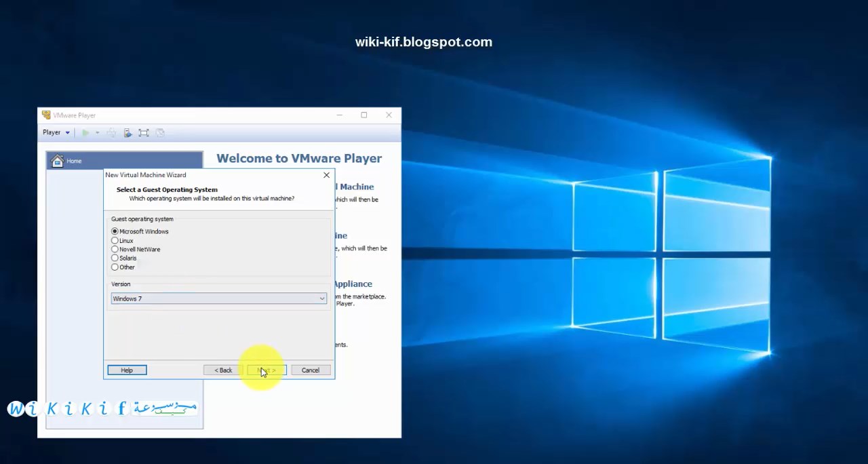Open the Version dropdown showing Windows 7
The height and width of the screenshot is (464, 868).
click(218, 298)
